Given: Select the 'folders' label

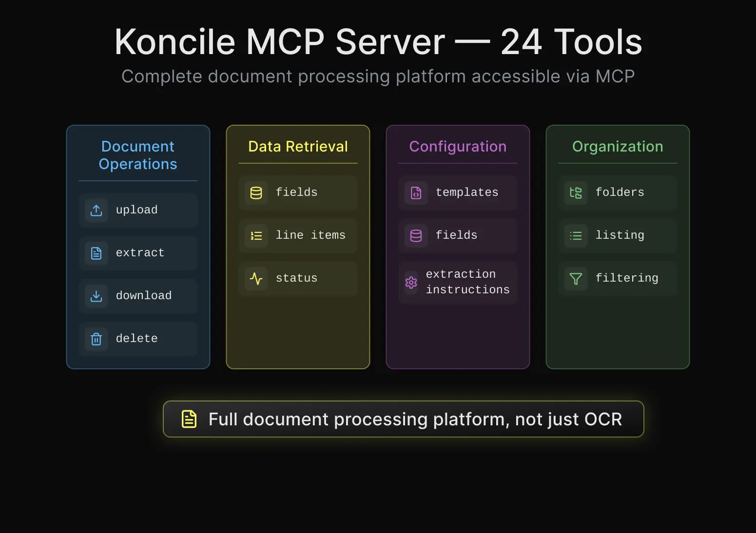Looking at the screenshot, I should click(x=620, y=192).
